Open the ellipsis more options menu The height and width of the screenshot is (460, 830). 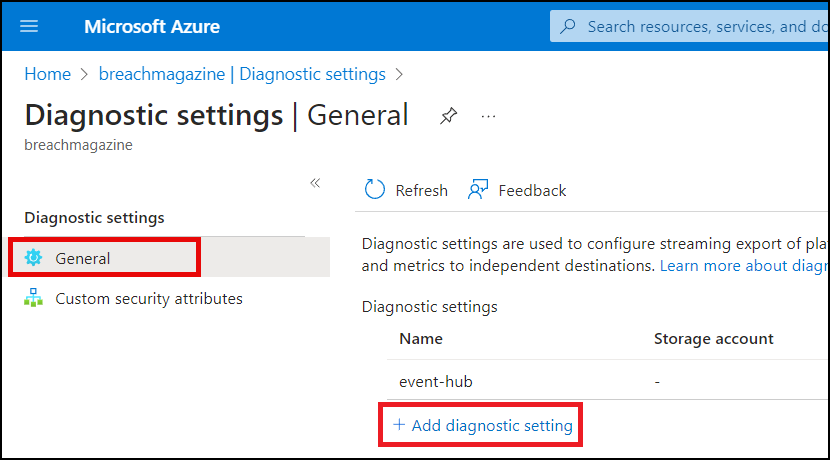488,116
